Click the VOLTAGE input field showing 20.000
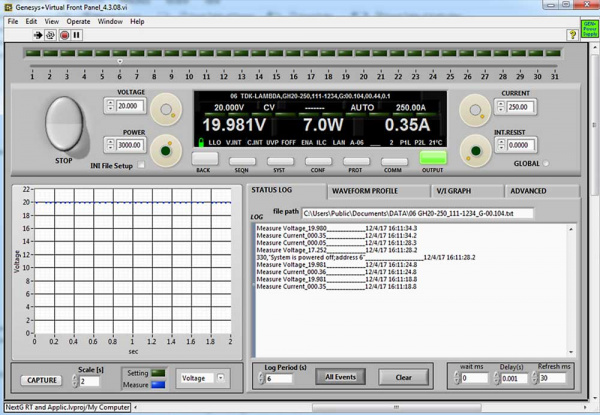 point(131,106)
